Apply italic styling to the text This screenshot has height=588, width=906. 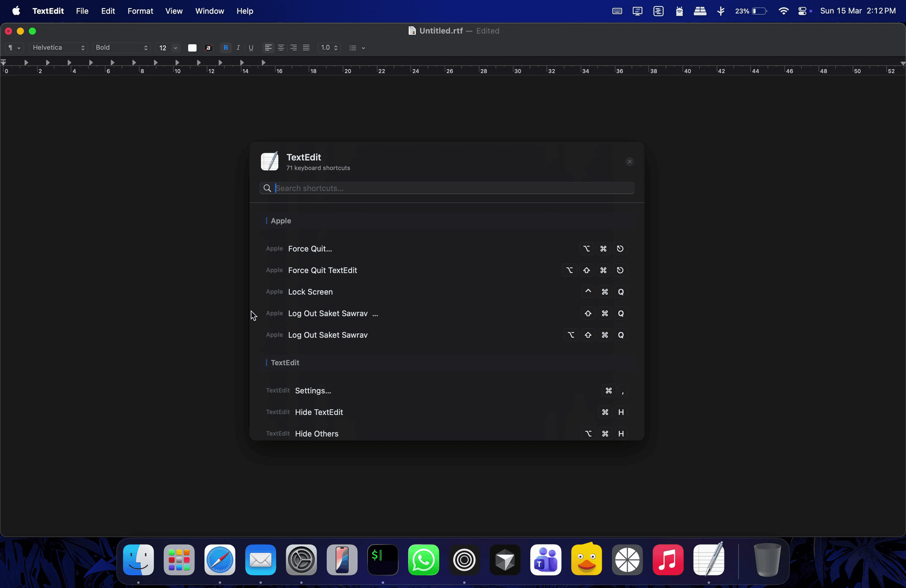238,47
